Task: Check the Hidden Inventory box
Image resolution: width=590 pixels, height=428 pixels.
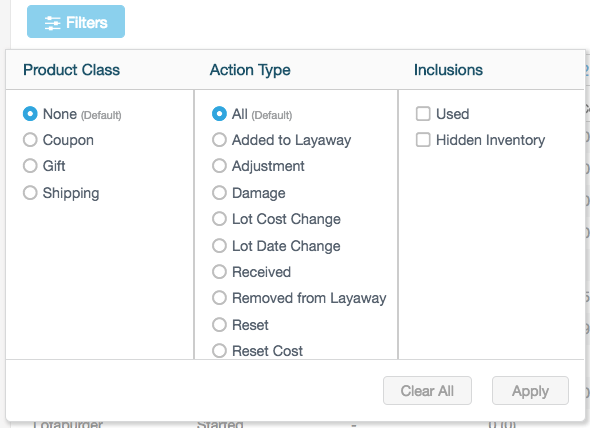Action: [423, 140]
